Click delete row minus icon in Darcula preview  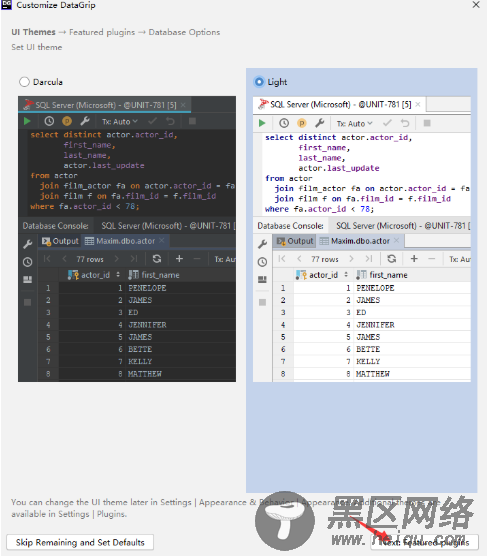(x=197, y=258)
